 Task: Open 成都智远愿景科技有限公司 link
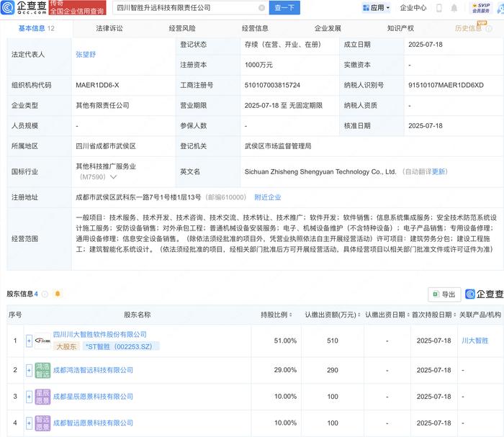pos(93,423)
